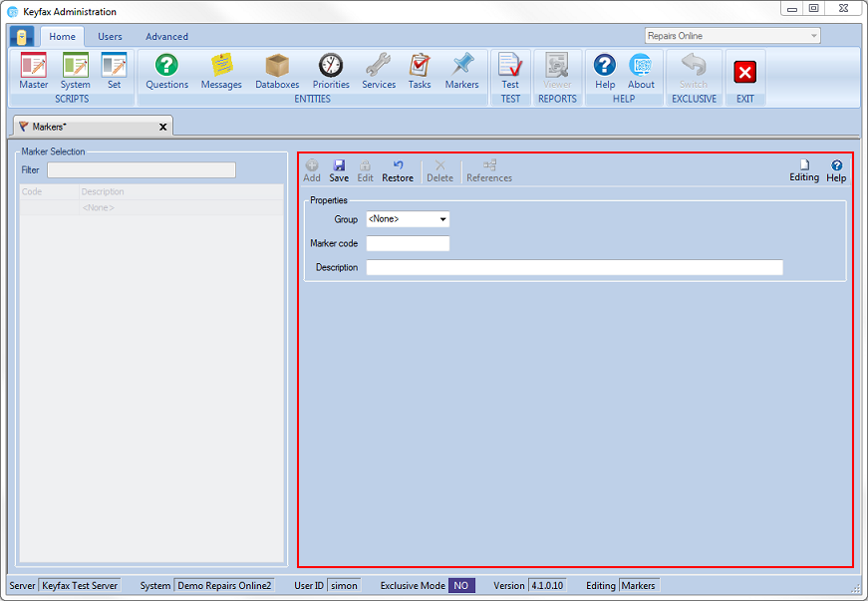Select the <None> row in marker list
This screenshot has width=868, height=601.
(x=151, y=207)
